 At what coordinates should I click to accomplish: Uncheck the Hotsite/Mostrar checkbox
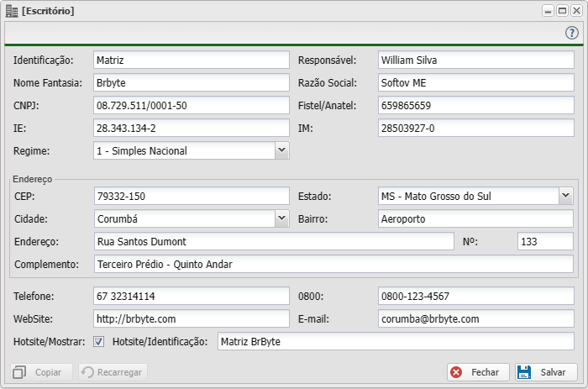[99, 342]
